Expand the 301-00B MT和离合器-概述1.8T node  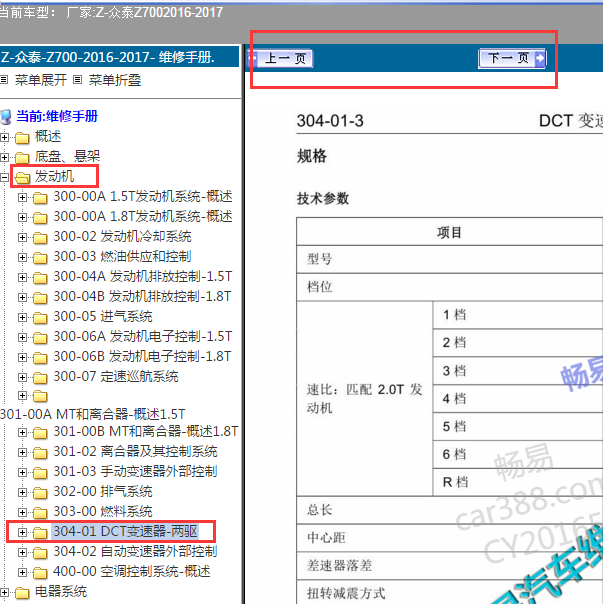22,432
